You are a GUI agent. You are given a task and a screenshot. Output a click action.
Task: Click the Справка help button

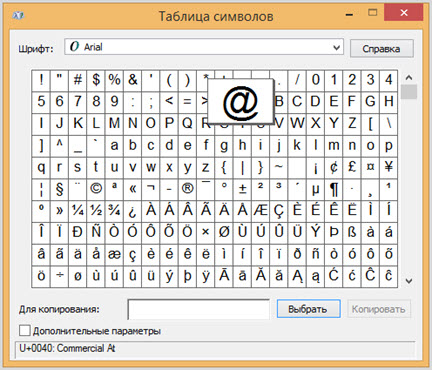click(x=381, y=49)
